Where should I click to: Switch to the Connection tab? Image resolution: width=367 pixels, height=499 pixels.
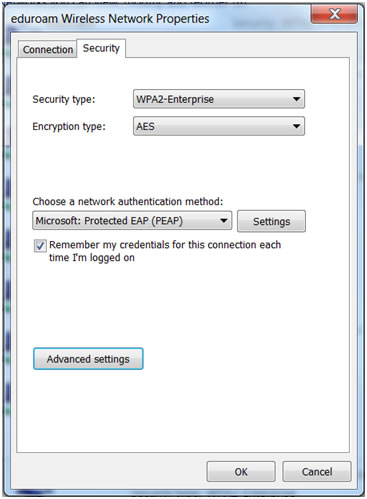47,50
